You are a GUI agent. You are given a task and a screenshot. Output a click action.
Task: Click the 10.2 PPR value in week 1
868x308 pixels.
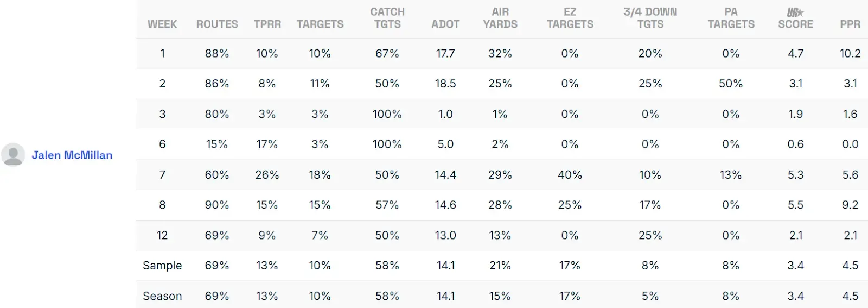(x=850, y=54)
